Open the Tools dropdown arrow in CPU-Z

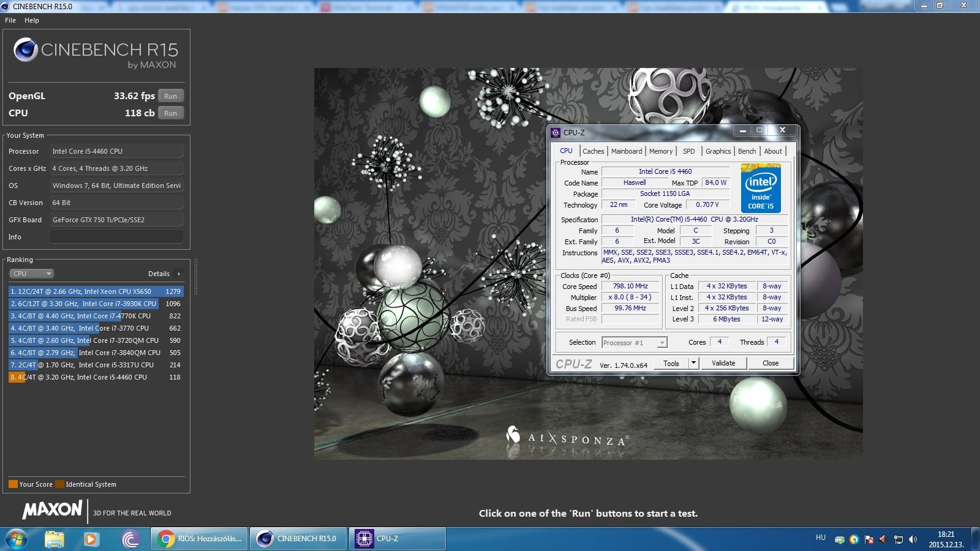[693, 363]
